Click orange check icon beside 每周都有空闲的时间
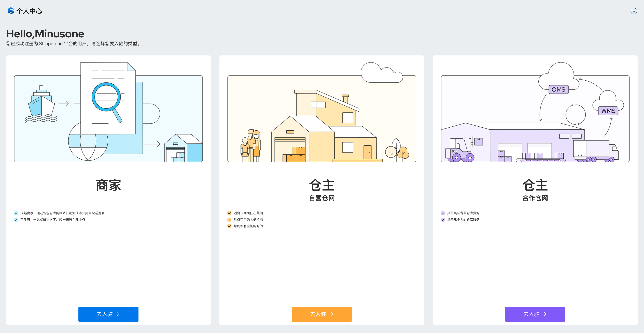Image resolution: width=644 pixels, height=333 pixels. (229, 226)
